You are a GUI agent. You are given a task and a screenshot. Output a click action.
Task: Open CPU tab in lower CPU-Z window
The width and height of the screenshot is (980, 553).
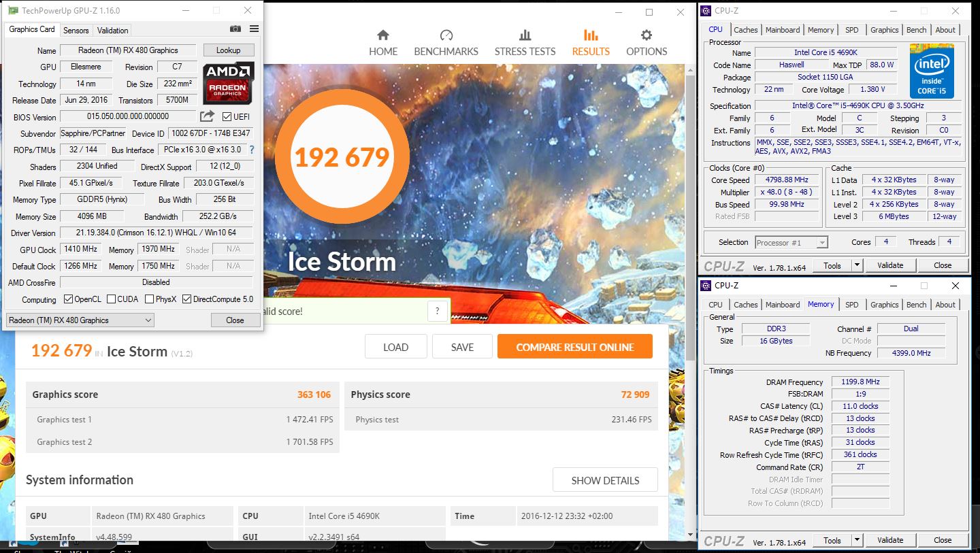pos(716,305)
